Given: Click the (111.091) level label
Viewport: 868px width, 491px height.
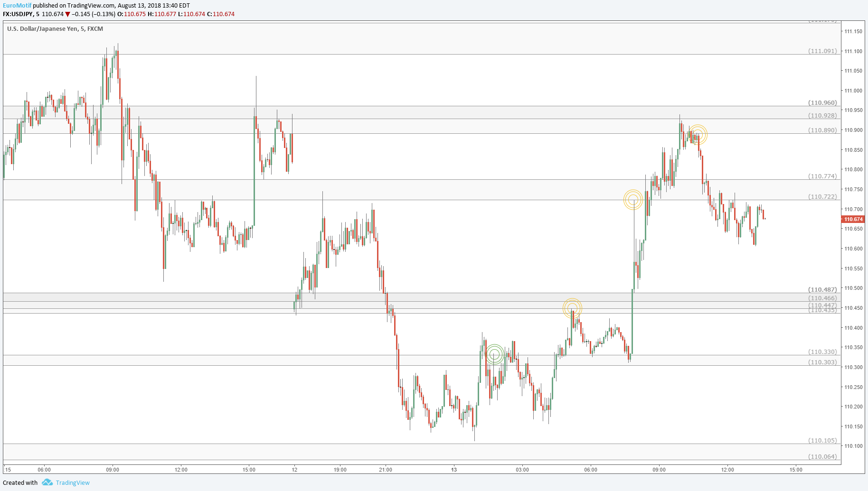Looking at the screenshot, I should (823, 51).
